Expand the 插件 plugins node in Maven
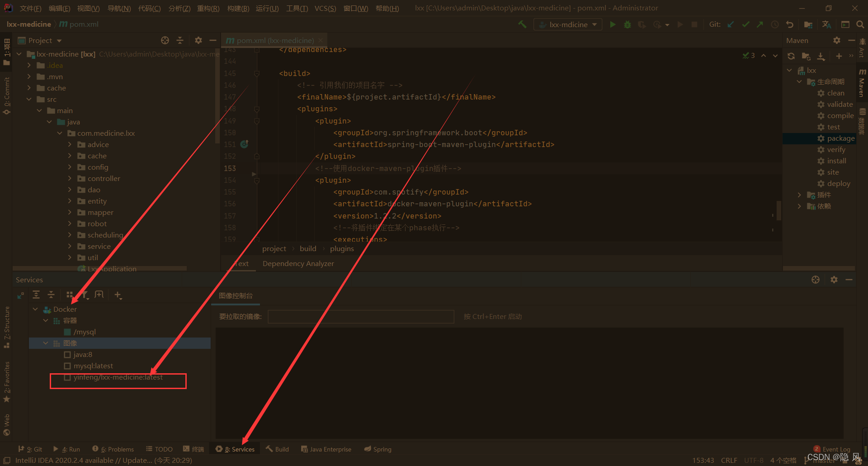868x466 pixels. (799, 195)
